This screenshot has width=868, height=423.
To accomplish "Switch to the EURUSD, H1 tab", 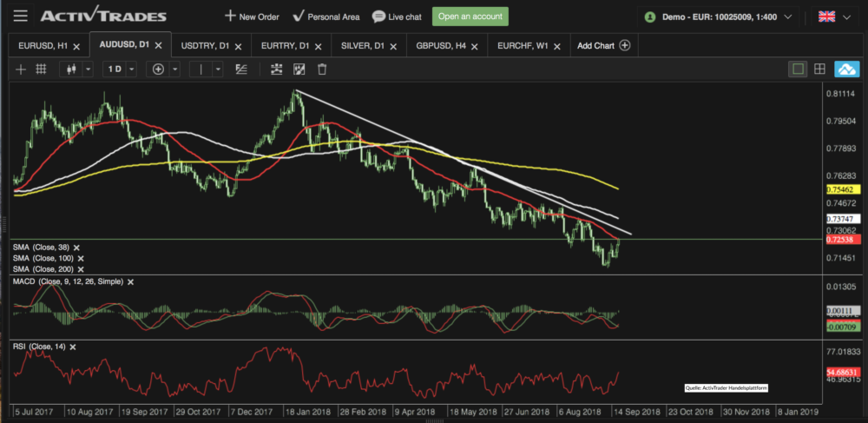I will point(43,46).
